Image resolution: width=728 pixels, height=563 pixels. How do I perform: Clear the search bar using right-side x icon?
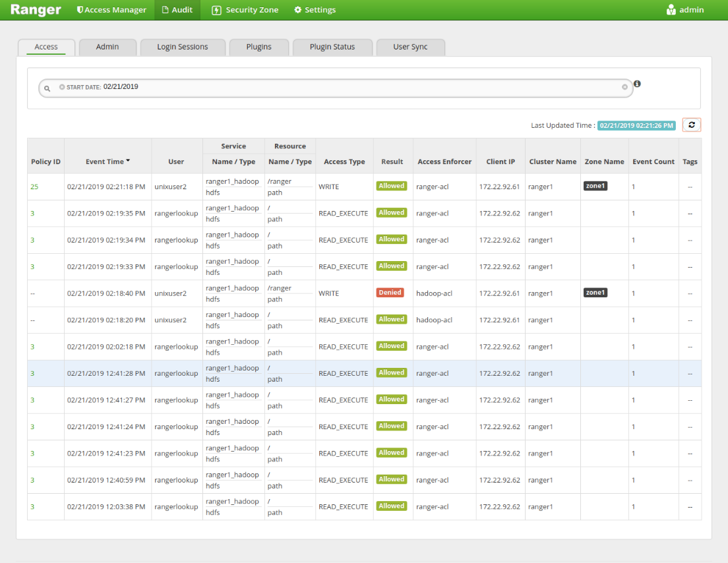point(624,87)
